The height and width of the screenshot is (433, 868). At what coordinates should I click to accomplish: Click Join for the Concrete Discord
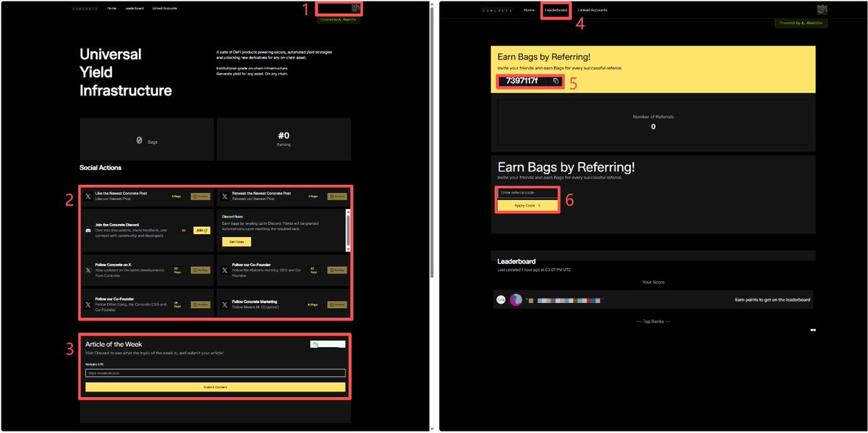point(202,231)
